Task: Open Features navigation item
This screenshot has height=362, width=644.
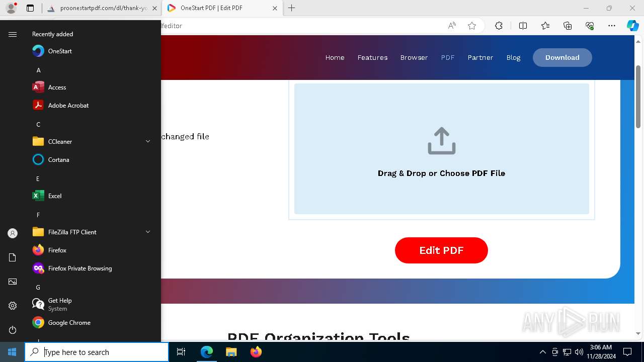Action: 372,58
